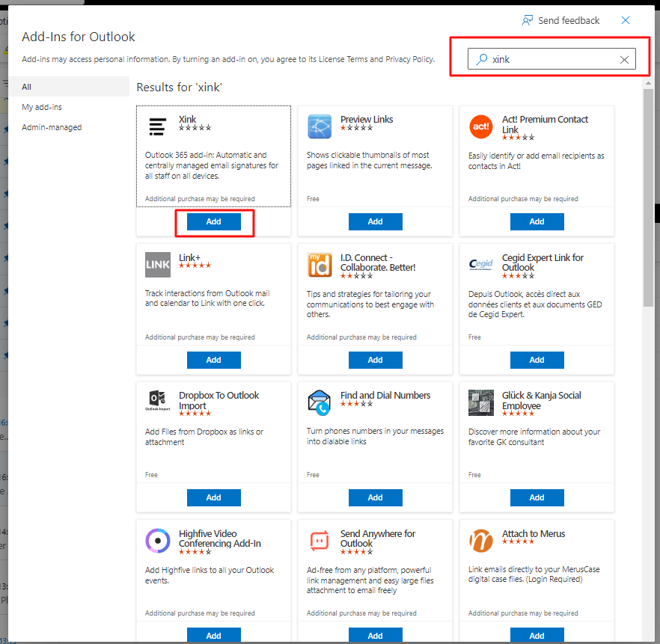Add the Dropbox To Outlook Import add-in
The height and width of the screenshot is (644, 660).
[x=214, y=497]
